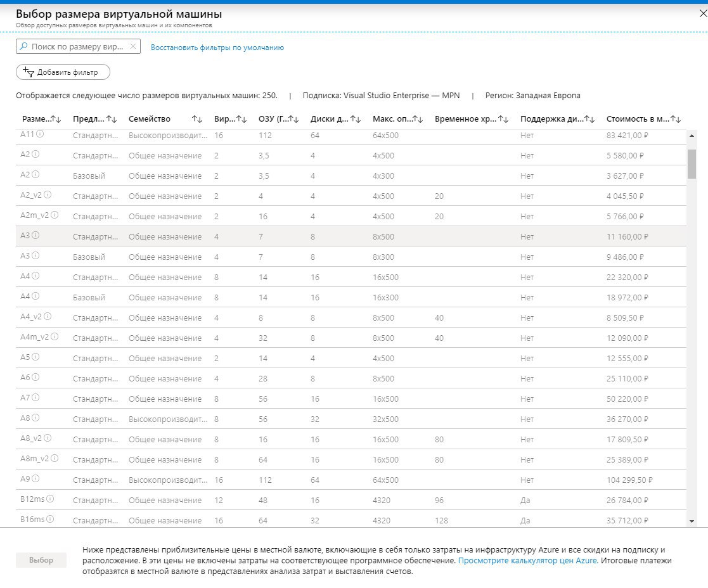Sort by Макс. операций column arrows
The image size is (708, 588).
pos(418,119)
